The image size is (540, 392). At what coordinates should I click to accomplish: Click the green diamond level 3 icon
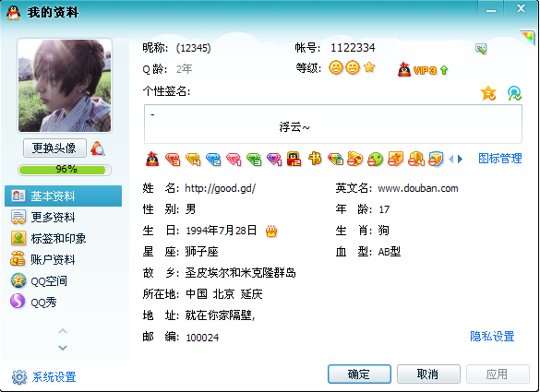[254, 159]
